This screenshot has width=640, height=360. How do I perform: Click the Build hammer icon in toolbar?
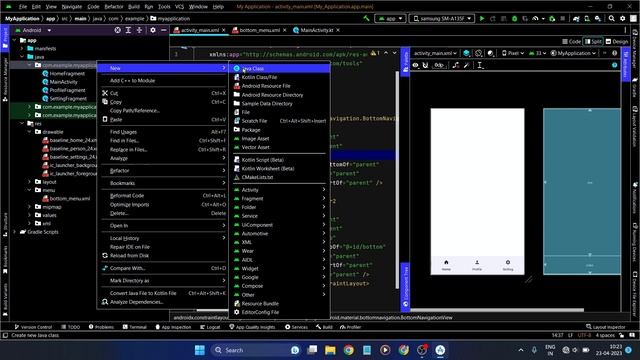point(366,18)
